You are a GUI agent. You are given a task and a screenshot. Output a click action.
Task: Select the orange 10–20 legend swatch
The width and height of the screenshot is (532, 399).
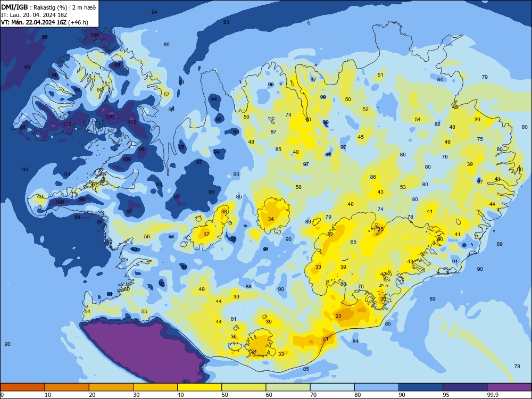click(x=67, y=387)
